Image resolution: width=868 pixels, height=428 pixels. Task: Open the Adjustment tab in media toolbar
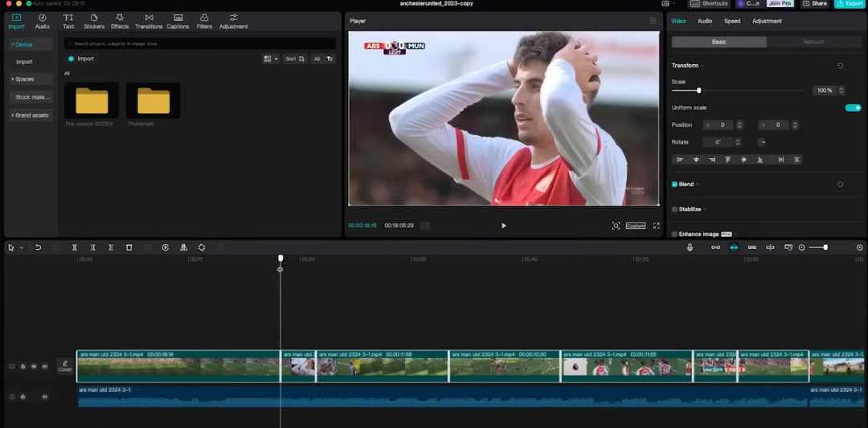234,22
